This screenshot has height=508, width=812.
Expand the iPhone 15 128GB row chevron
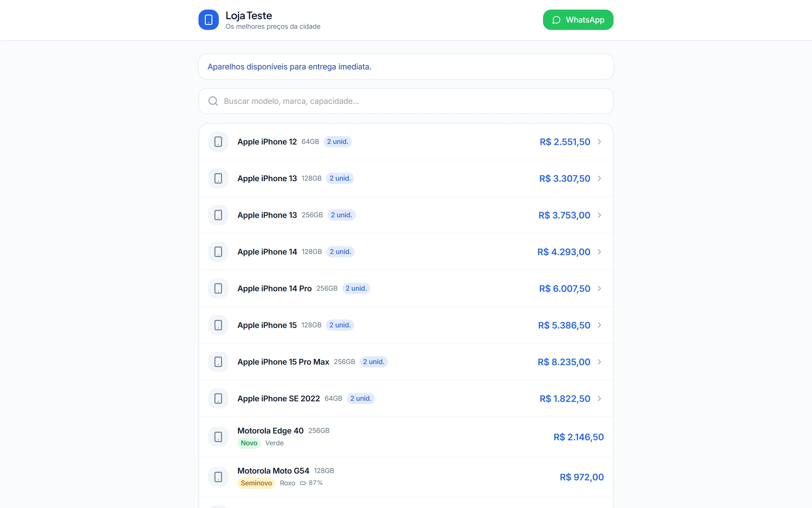pos(599,325)
